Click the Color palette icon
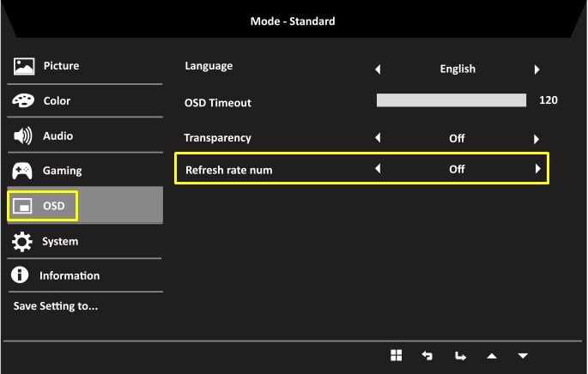 pos(23,100)
